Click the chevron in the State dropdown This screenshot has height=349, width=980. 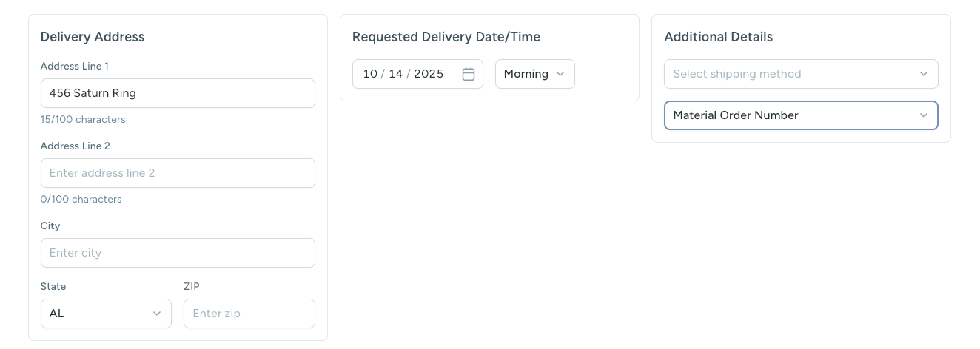coord(157,314)
